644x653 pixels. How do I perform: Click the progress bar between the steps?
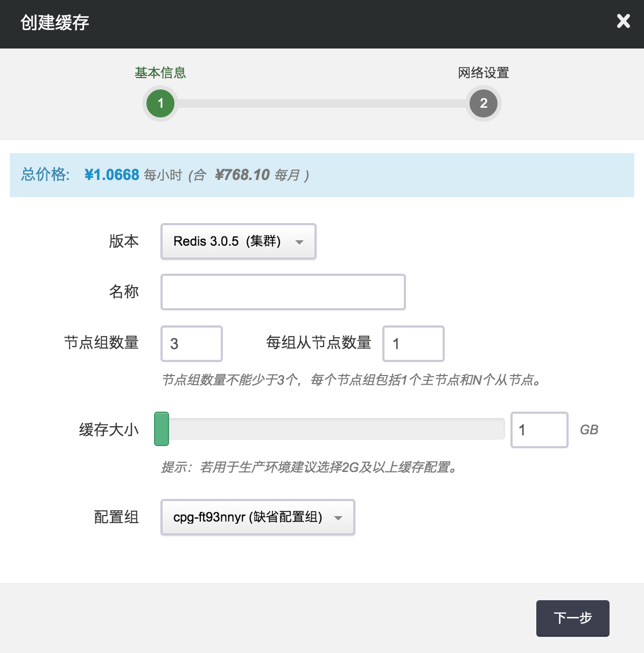pyautogui.click(x=322, y=103)
